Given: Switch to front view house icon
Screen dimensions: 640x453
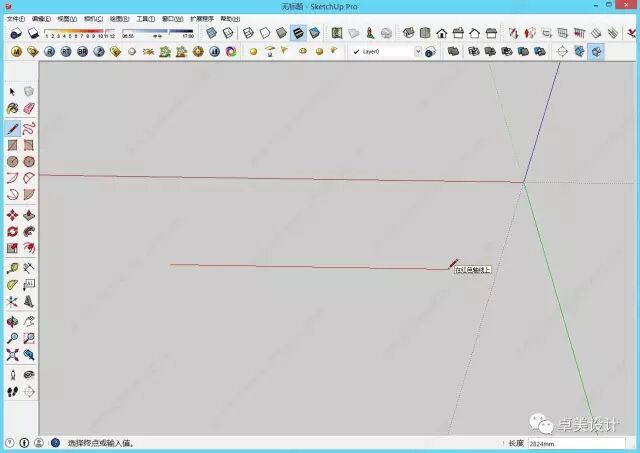Looking at the screenshot, I should [x=442, y=33].
